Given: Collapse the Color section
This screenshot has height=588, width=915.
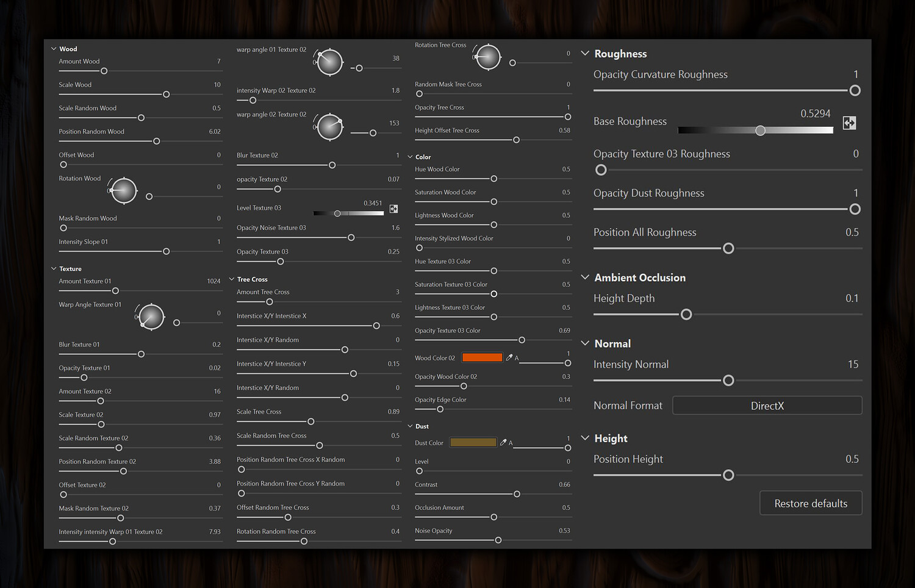Looking at the screenshot, I should point(410,157).
